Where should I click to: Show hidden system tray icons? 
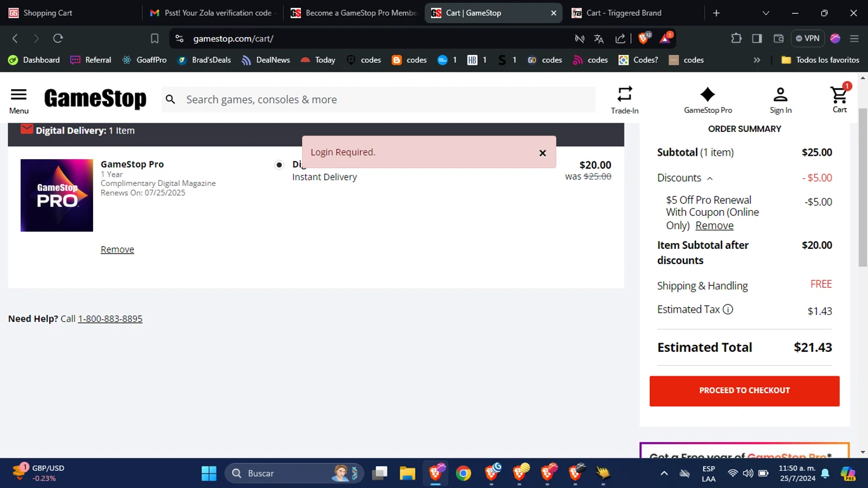664,474
